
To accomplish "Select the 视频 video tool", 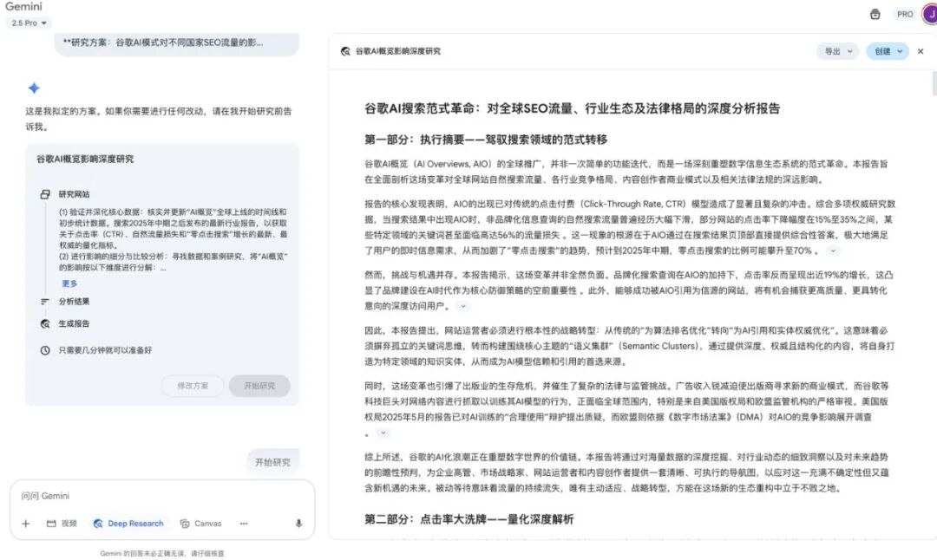I will [x=62, y=524].
